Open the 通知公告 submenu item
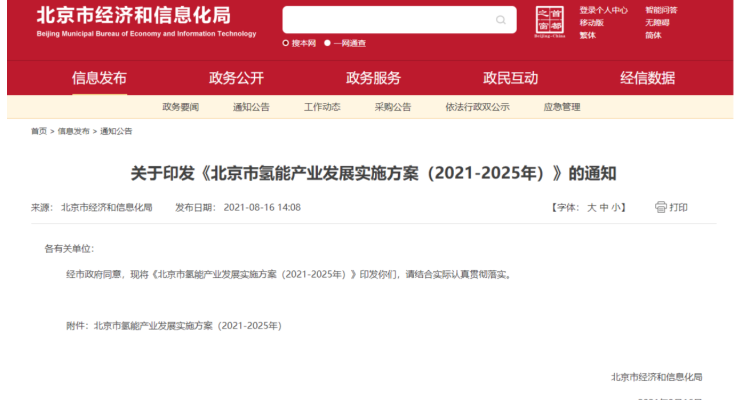Viewport: 750px width, 400px height. [251, 107]
